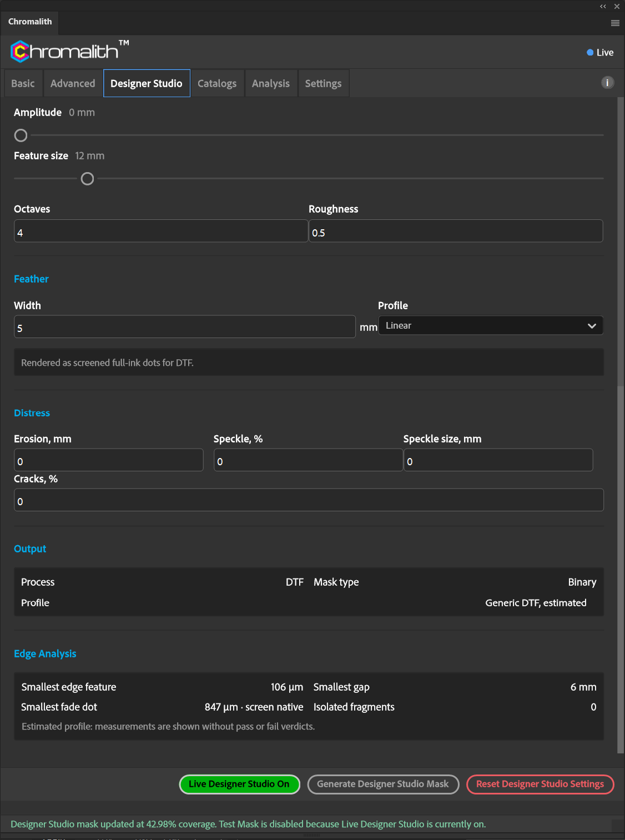Open the Analysis tab
625x840 pixels.
point(271,83)
